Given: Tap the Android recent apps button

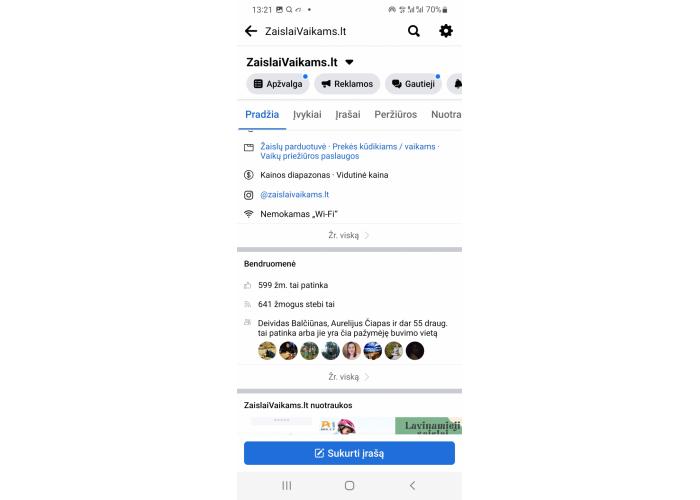Looking at the screenshot, I should pos(287,485).
